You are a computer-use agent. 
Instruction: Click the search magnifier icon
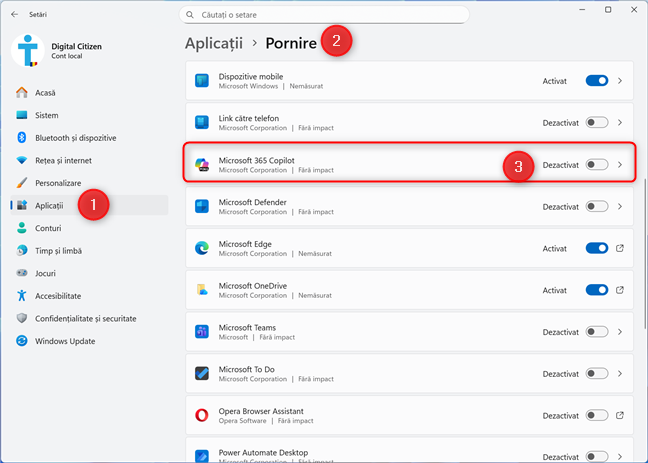click(190, 15)
